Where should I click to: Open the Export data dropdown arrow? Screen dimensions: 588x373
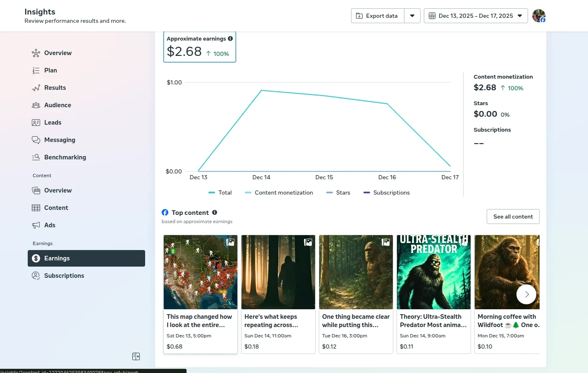tap(412, 16)
